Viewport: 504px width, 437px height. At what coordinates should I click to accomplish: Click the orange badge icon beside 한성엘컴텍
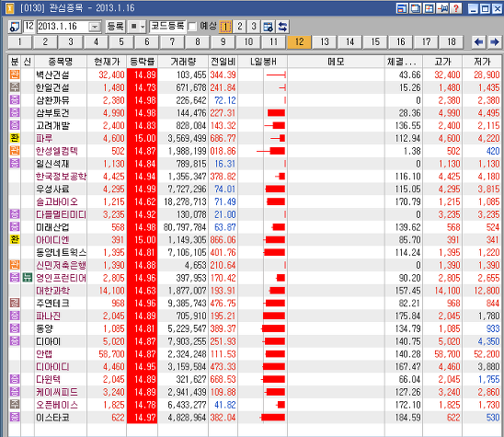pyautogui.click(x=15, y=151)
